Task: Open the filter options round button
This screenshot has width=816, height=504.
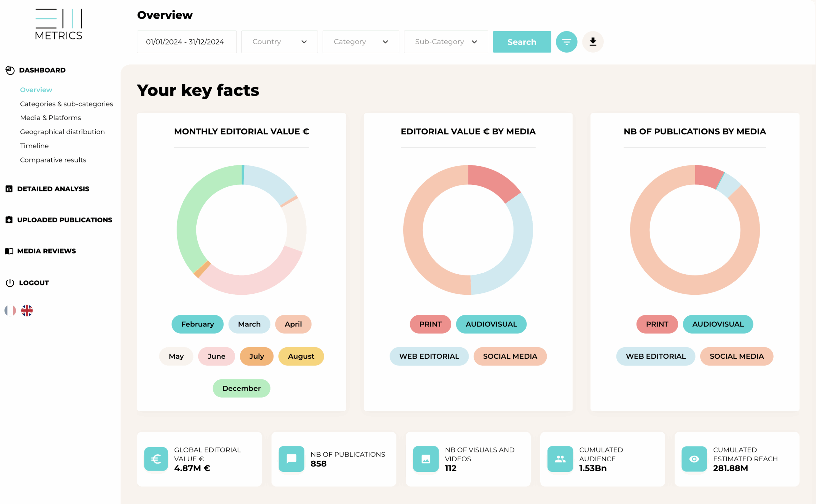Action: 566,42
